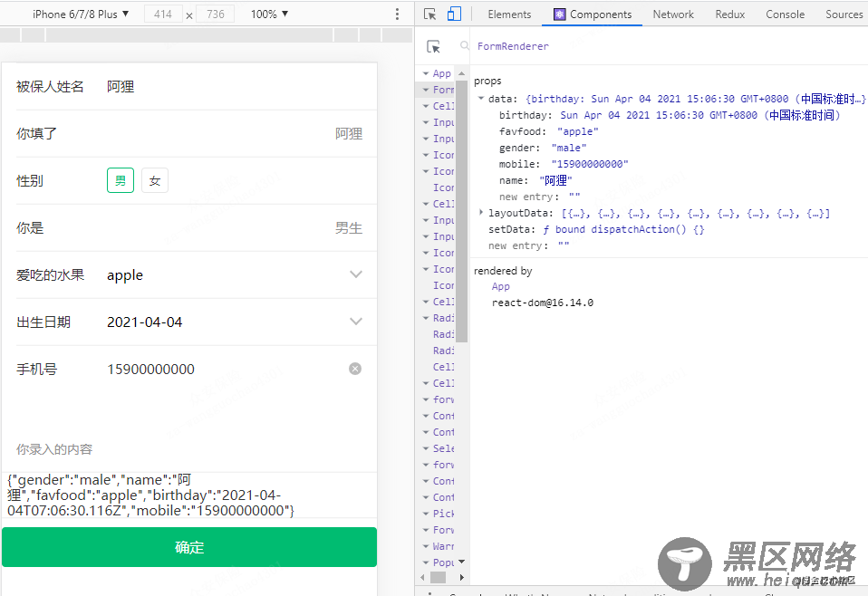Expand the layoutData prop array
The height and width of the screenshot is (596, 868).
[481, 213]
